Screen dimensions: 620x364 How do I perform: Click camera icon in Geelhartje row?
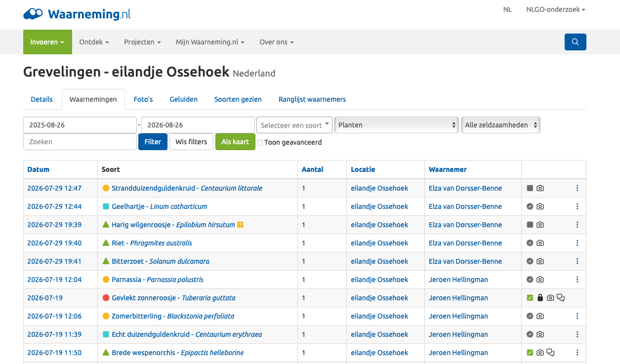coord(540,206)
